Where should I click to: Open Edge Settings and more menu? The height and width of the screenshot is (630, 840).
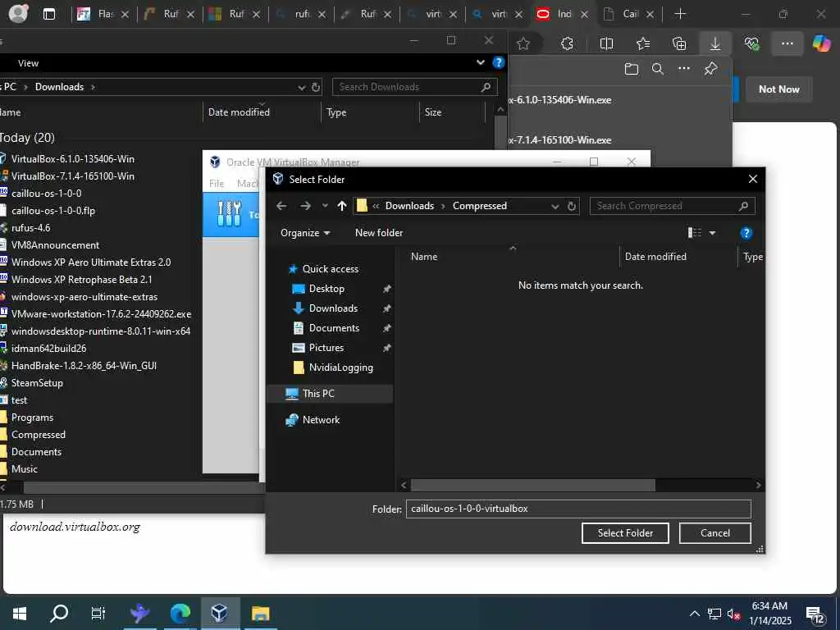[x=787, y=44]
